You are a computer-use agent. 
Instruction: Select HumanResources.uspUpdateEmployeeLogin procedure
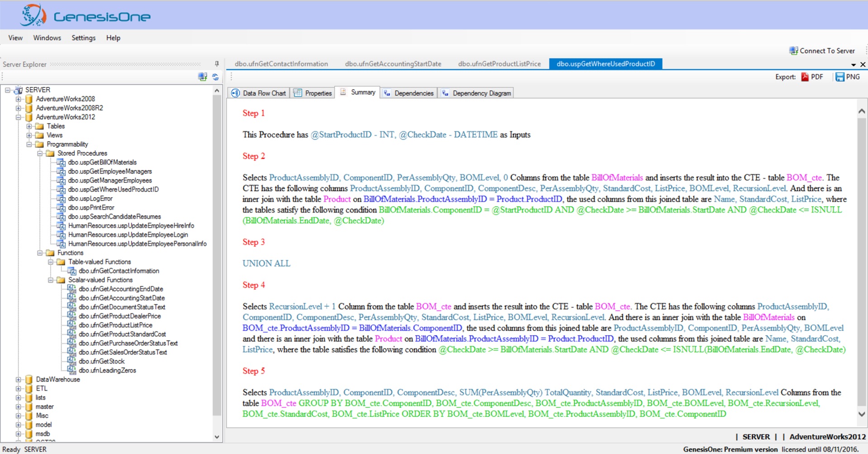[x=128, y=235]
